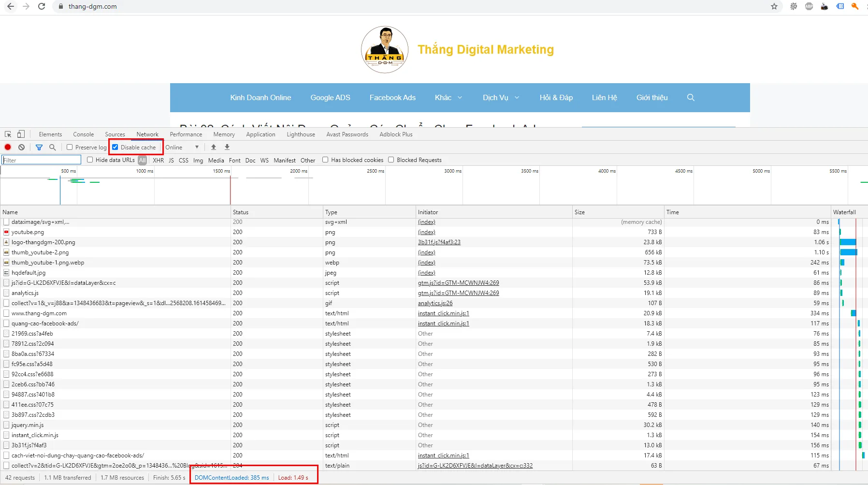The height and width of the screenshot is (485, 868).
Task: Click the browser reload icon
Action: [x=42, y=6]
